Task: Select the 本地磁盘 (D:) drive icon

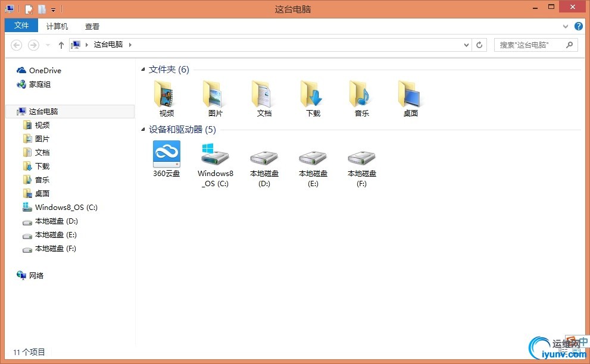Action: (x=264, y=158)
